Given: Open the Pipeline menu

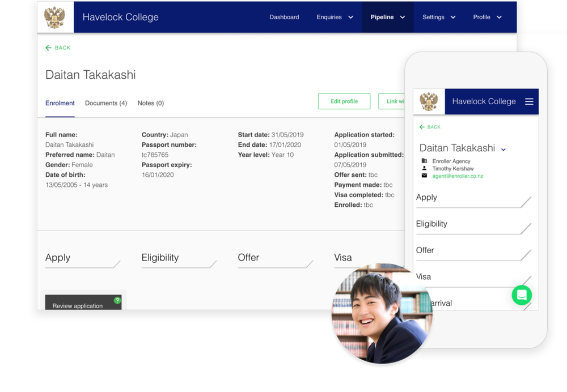Looking at the screenshot, I should [x=387, y=17].
